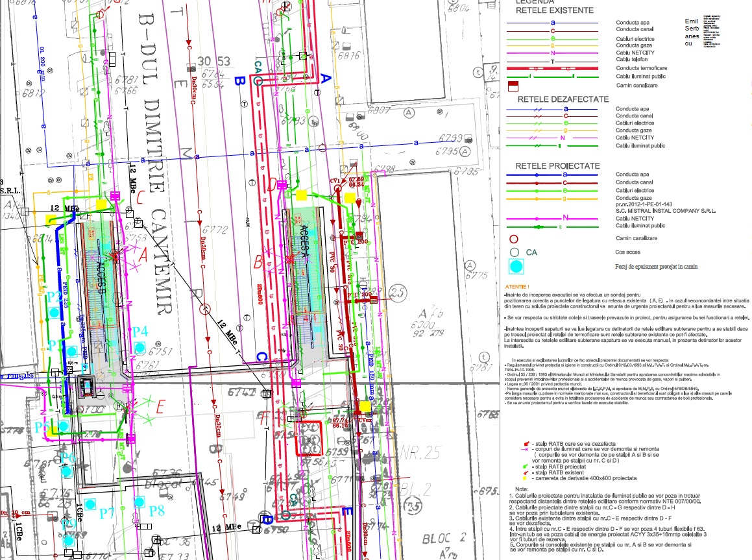
Task: Click the Foraj de epuisment protejat in camin label
Action: click(656, 267)
